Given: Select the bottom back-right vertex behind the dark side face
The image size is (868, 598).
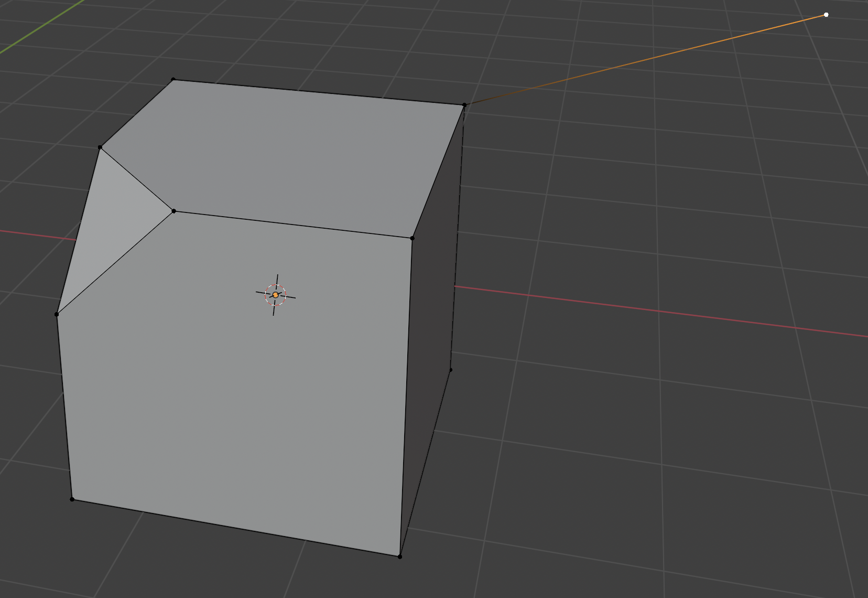Looking at the screenshot, I should click(x=451, y=370).
